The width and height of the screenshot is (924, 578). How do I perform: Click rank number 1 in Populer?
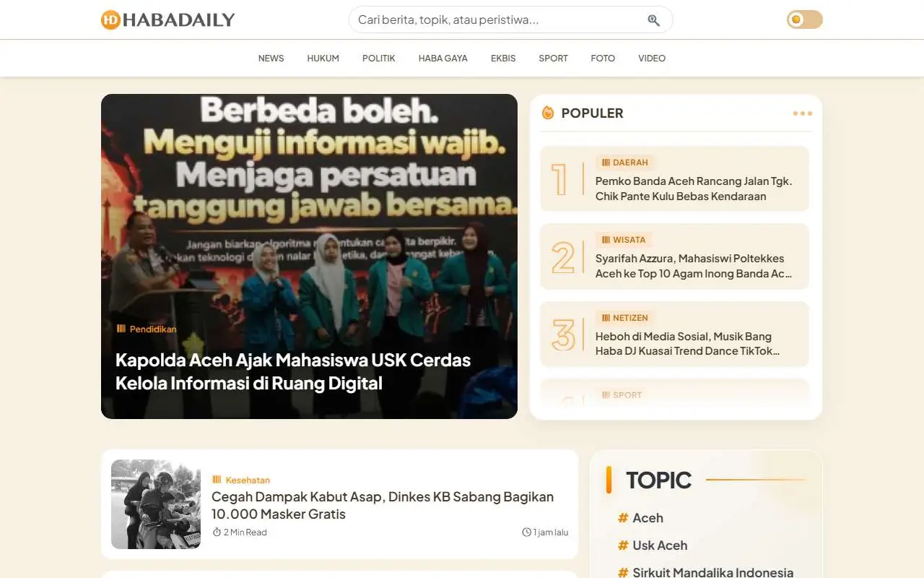tap(559, 179)
